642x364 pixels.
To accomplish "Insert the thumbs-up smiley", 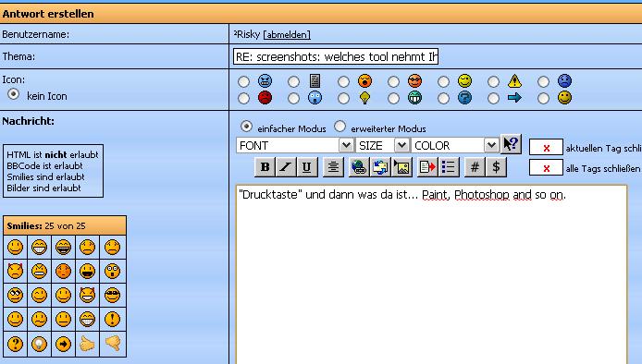I will point(87,344).
